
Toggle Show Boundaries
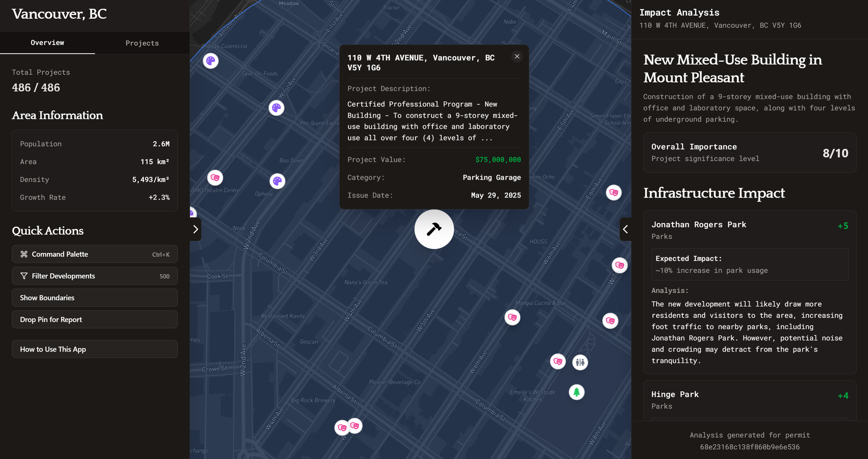tap(94, 298)
